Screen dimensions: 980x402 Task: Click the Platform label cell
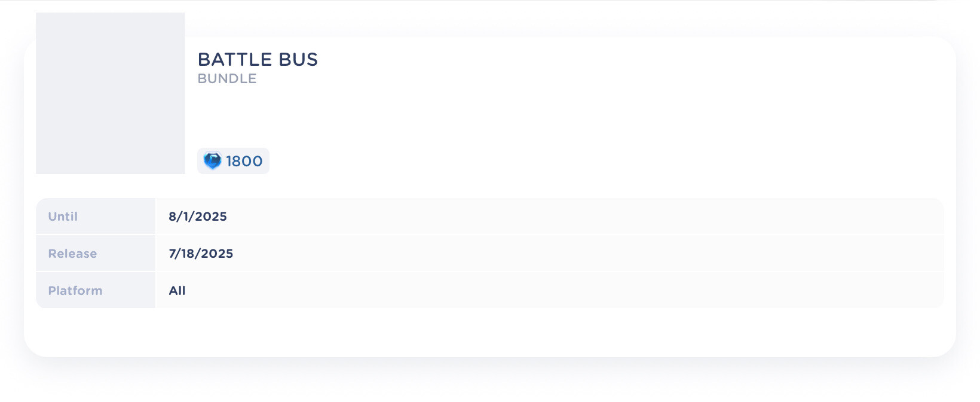point(75,290)
